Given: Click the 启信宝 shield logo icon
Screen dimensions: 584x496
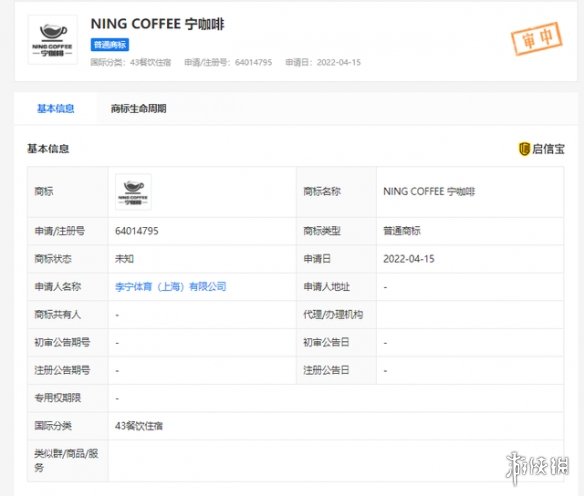Looking at the screenshot, I should [x=524, y=149].
